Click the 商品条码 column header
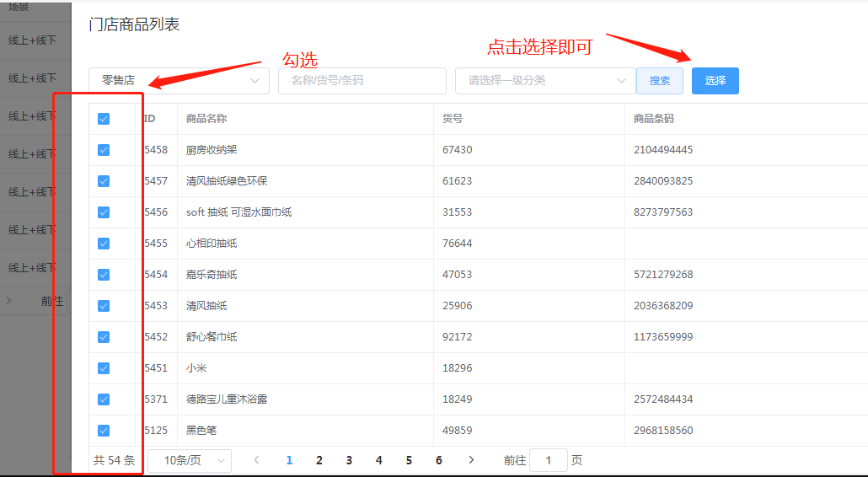 click(654, 119)
